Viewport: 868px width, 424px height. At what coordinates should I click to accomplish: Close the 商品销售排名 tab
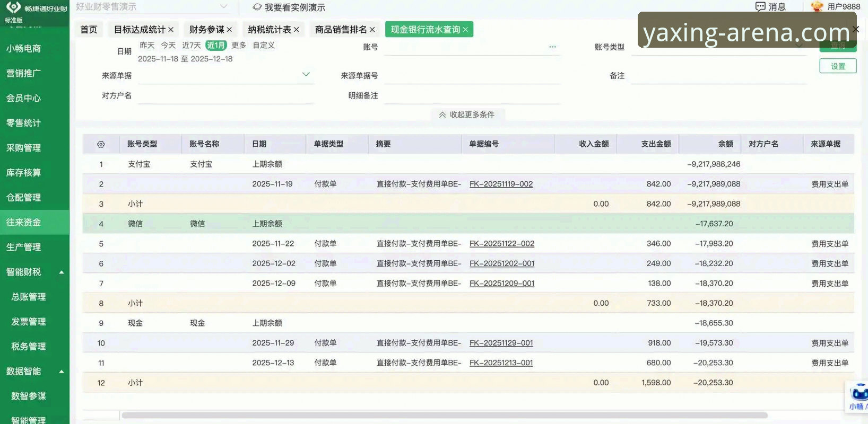click(372, 30)
